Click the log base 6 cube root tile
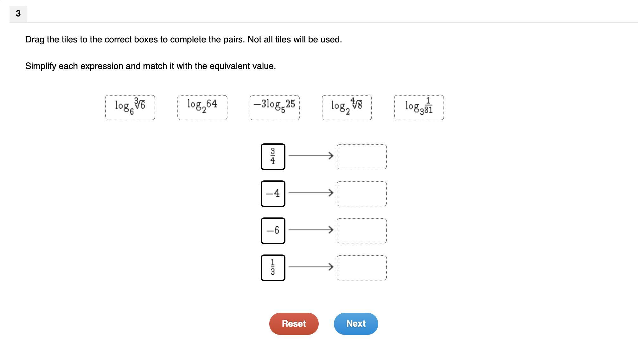The height and width of the screenshot is (364, 638). click(130, 108)
